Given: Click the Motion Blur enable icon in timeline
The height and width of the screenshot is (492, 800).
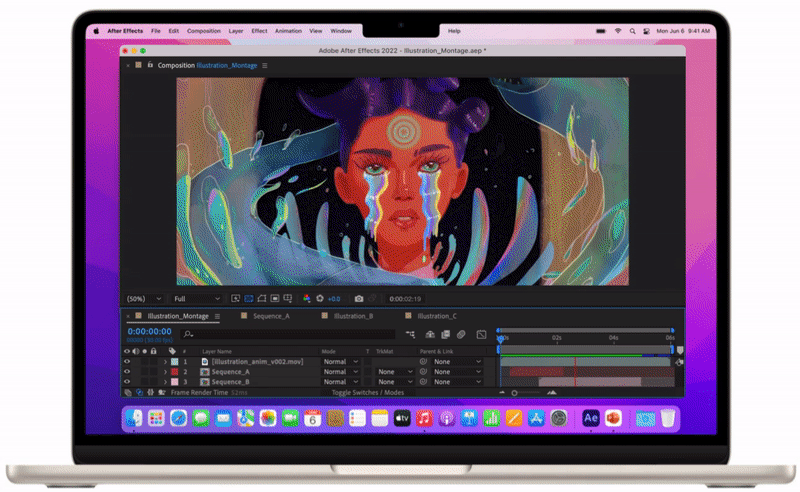Looking at the screenshot, I should point(461,334).
